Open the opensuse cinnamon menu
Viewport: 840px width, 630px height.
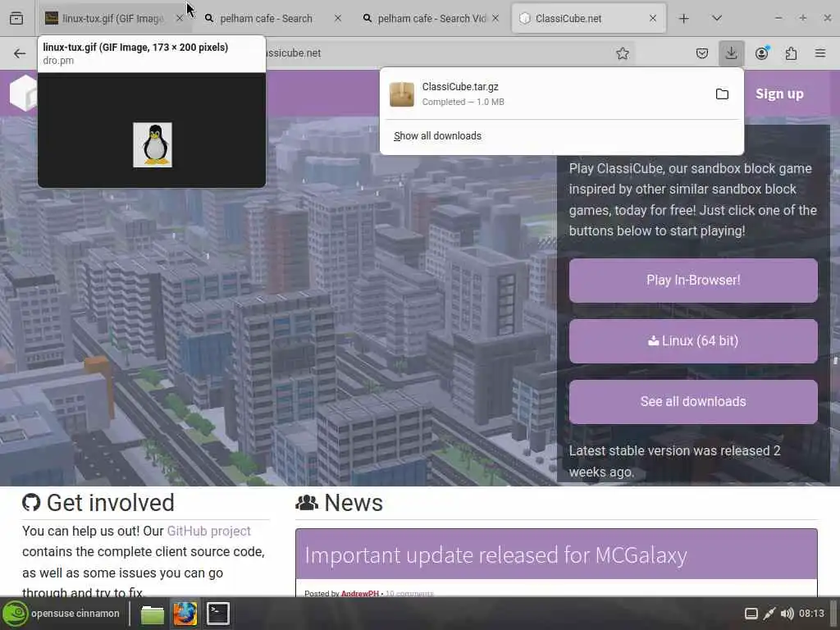point(61,614)
